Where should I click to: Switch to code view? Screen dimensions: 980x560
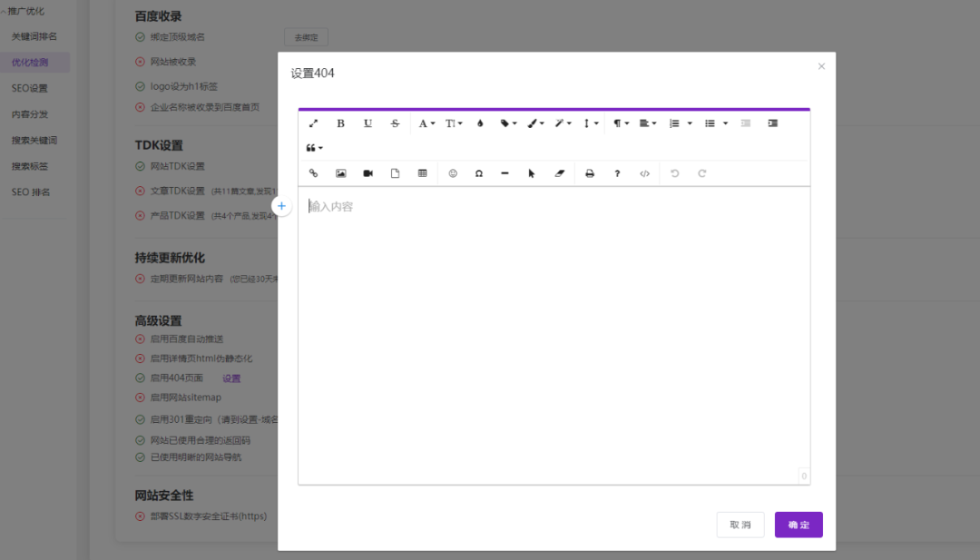(644, 173)
